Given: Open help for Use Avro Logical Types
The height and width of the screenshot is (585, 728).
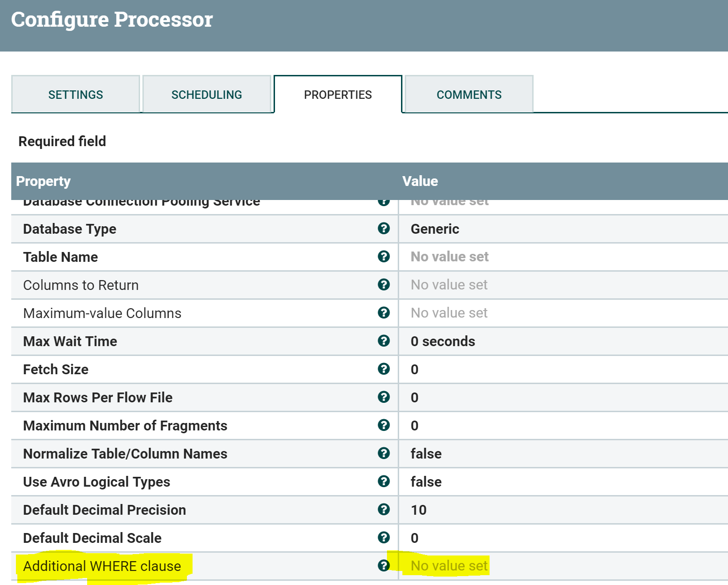Looking at the screenshot, I should tap(384, 481).
